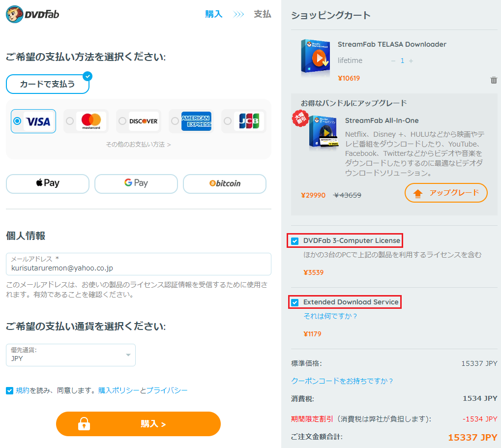Open the 購入ポリシー link
The height and width of the screenshot is (448, 501).
click(119, 390)
